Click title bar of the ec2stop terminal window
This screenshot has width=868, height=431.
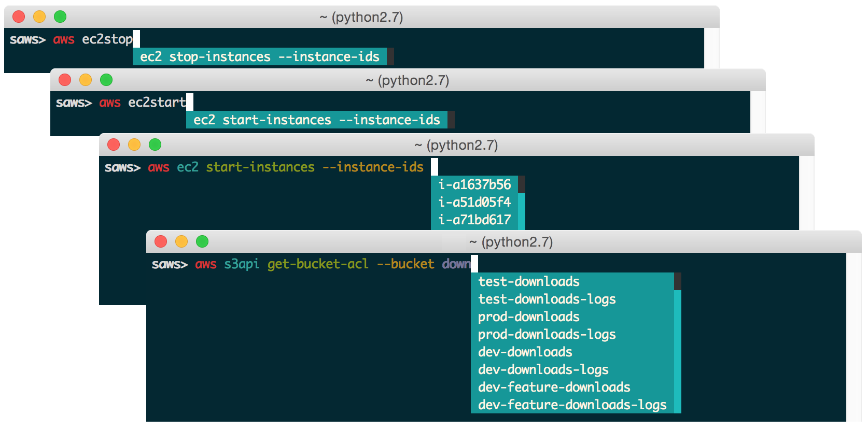click(362, 17)
